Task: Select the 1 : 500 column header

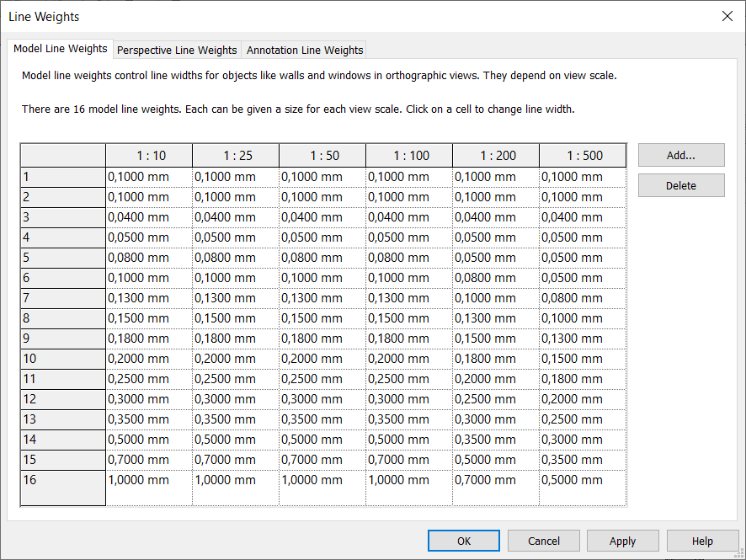Action: pyautogui.click(x=582, y=155)
